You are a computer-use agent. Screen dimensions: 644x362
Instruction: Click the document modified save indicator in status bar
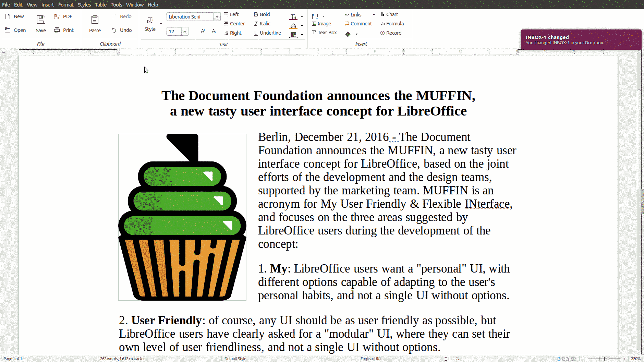click(x=457, y=359)
